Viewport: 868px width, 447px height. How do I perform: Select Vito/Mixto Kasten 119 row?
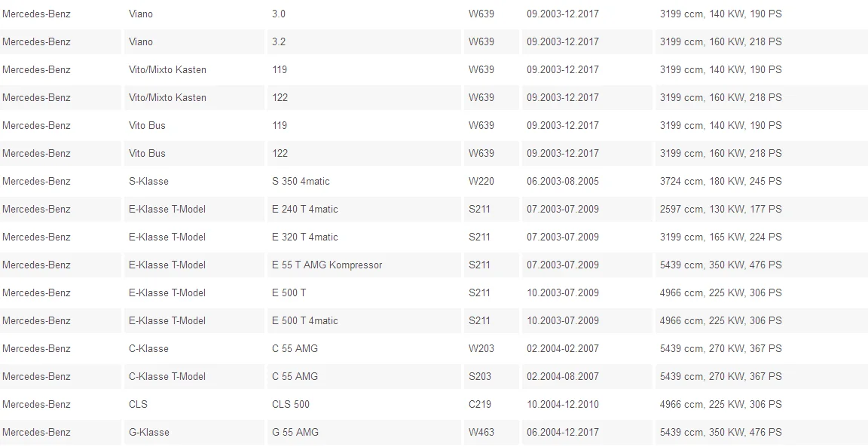434,70
